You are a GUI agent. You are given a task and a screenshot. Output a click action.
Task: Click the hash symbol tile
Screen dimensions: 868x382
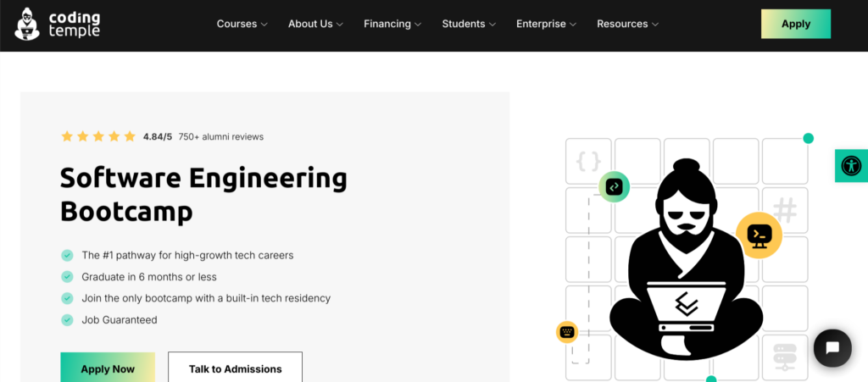(785, 209)
